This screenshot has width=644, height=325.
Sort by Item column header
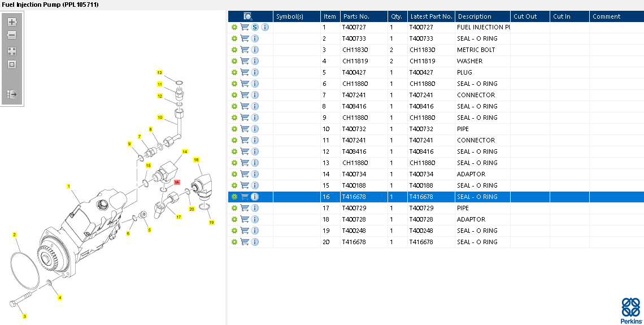click(x=329, y=16)
